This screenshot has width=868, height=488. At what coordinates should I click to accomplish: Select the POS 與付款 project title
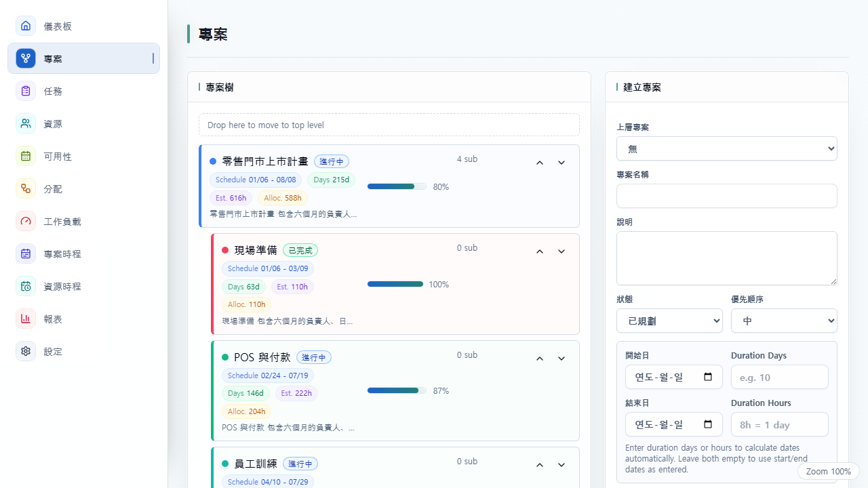click(262, 357)
